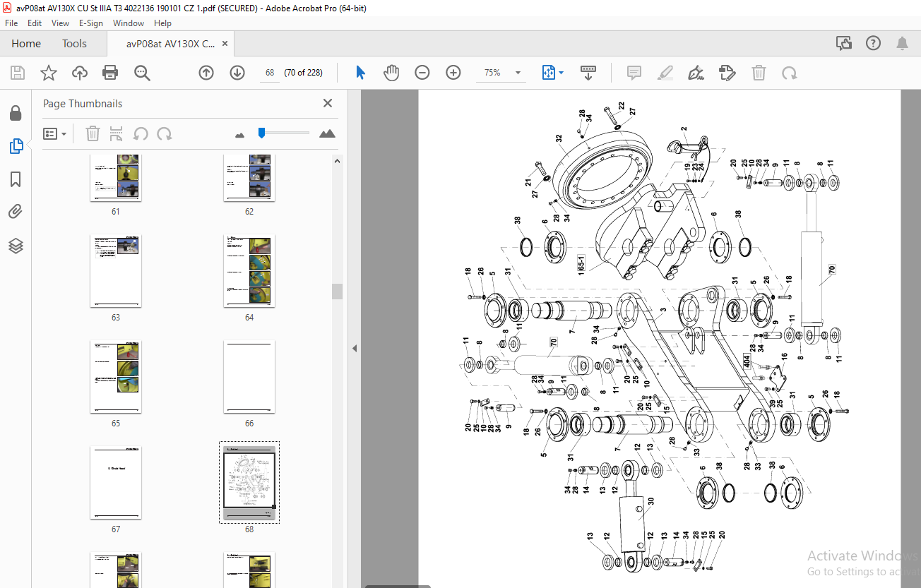Open the share/chat icon at top right
The width and height of the screenshot is (921, 588).
point(844,44)
